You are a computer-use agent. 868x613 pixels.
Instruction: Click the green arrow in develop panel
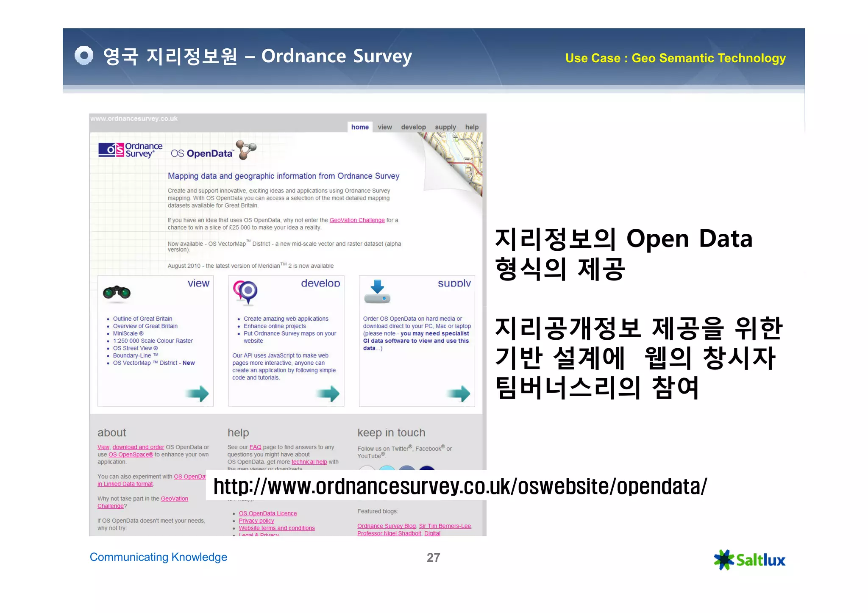[x=328, y=394]
